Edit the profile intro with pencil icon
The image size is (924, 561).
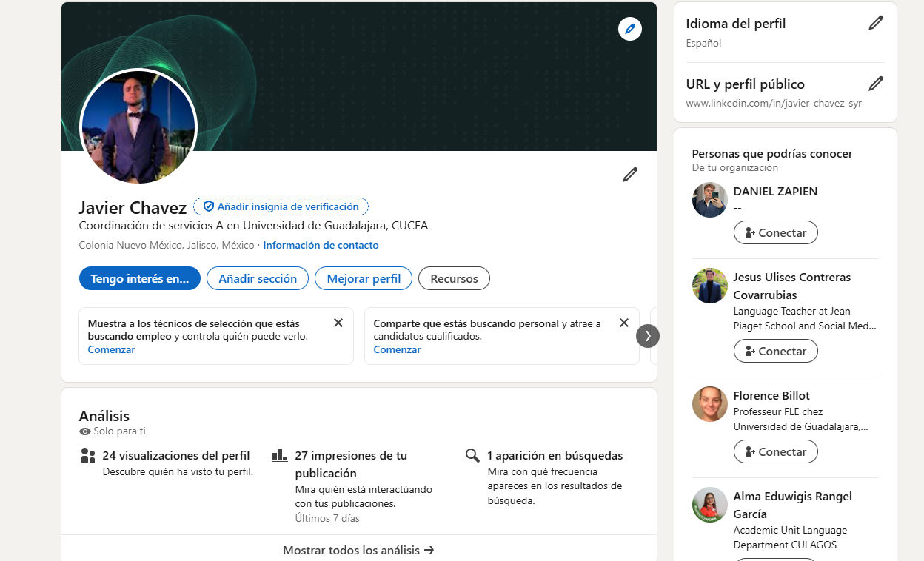pos(630,175)
